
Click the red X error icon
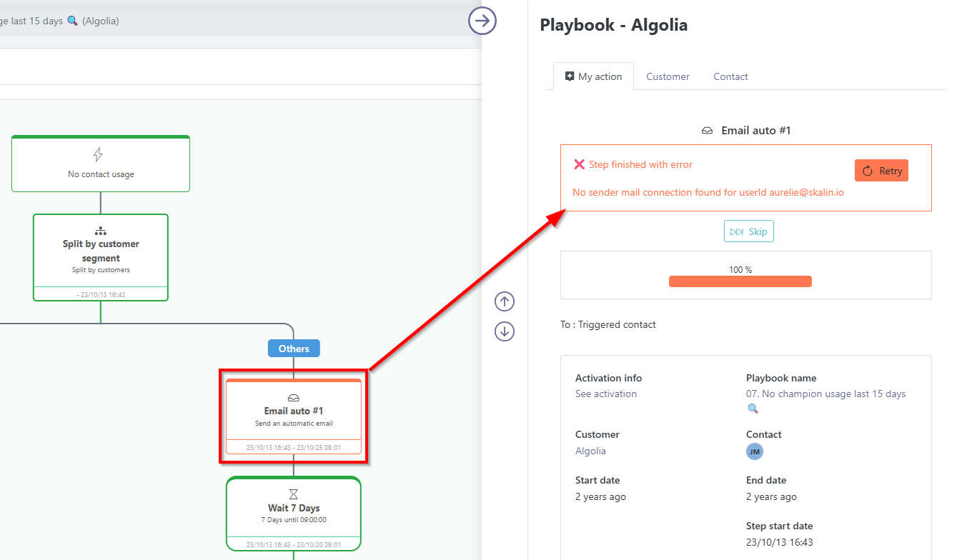pos(580,164)
